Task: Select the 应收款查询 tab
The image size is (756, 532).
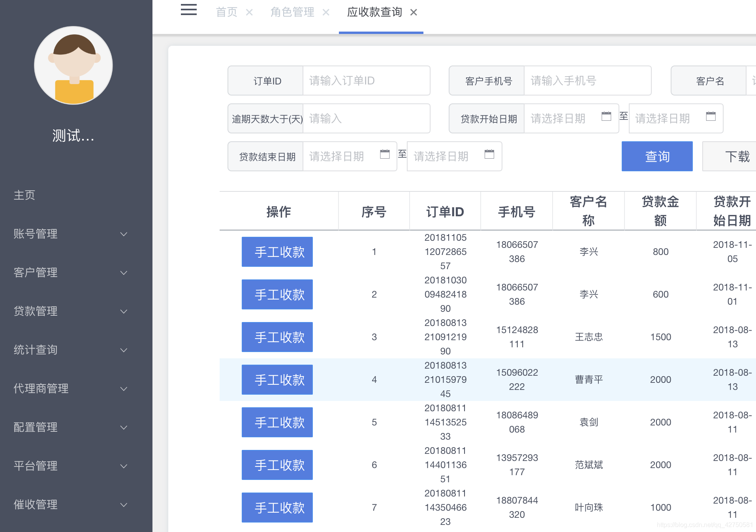Action: tap(374, 12)
